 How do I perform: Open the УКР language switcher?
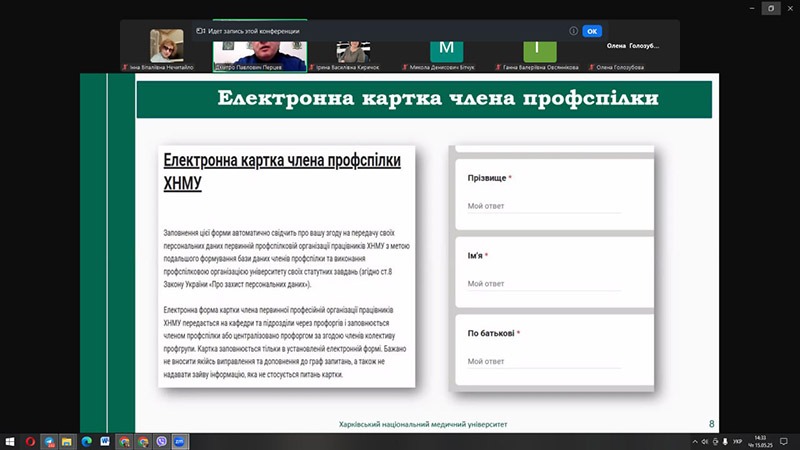click(737, 440)
